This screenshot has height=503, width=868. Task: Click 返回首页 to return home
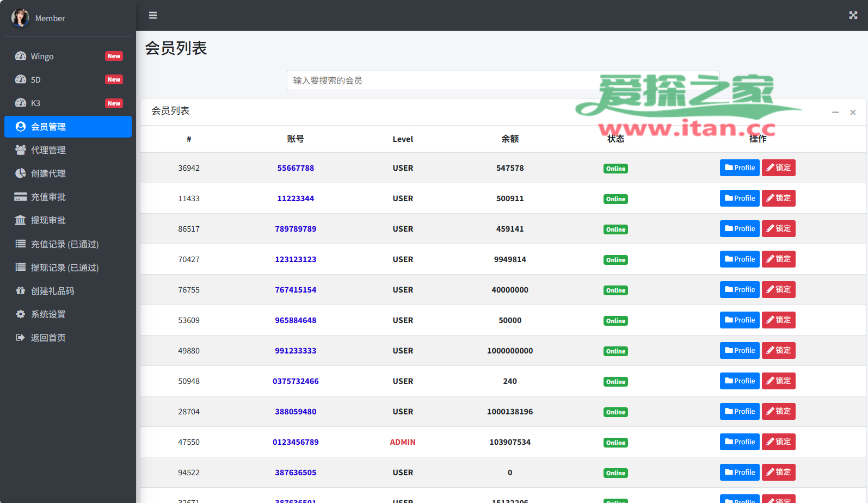[x=48, y=338]
